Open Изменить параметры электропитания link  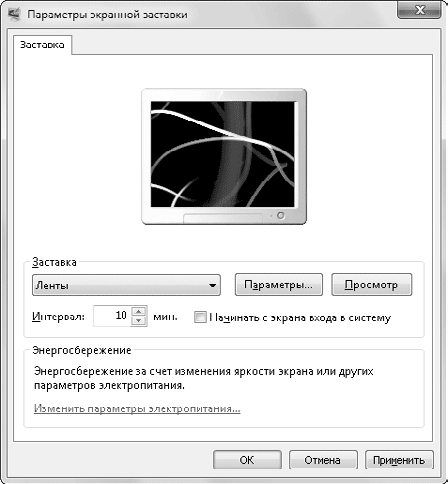[137, 408]
